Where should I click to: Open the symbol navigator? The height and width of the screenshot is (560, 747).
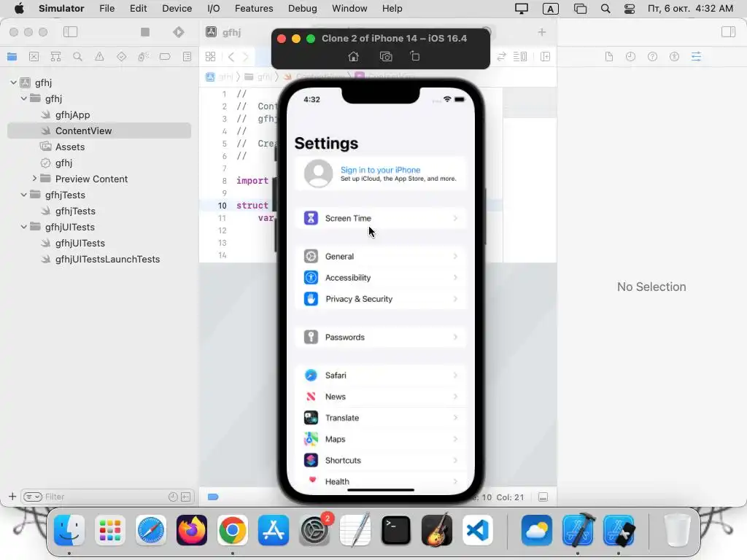tap(55, 57)
